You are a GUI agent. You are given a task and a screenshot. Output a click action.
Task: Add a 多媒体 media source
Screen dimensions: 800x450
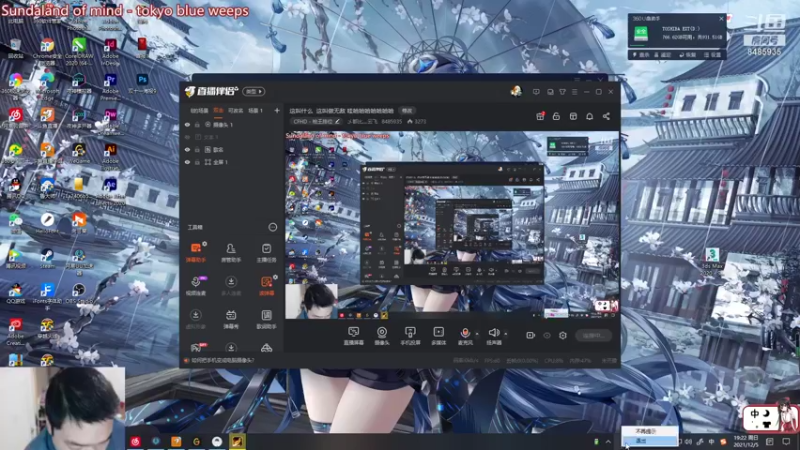point(438,336)
